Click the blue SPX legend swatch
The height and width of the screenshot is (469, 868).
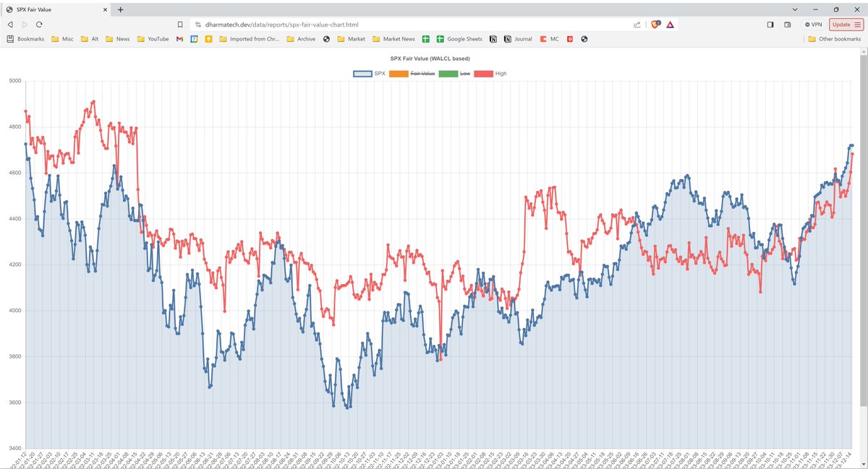click(x=362, y=74)
